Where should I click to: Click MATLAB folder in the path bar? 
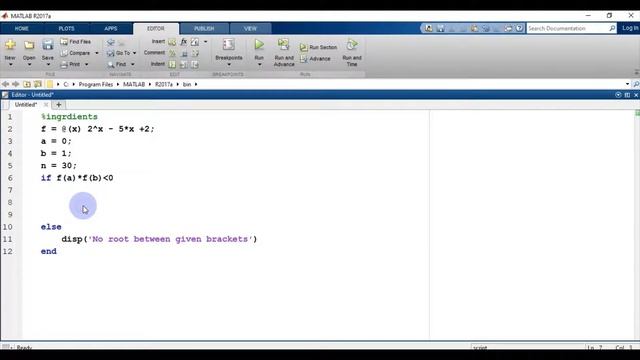coord(134,84)
